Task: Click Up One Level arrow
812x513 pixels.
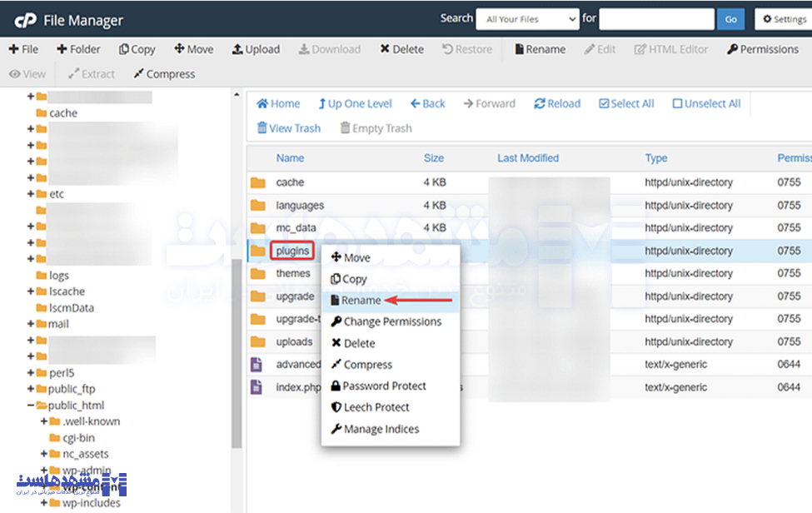Action: 322,104
